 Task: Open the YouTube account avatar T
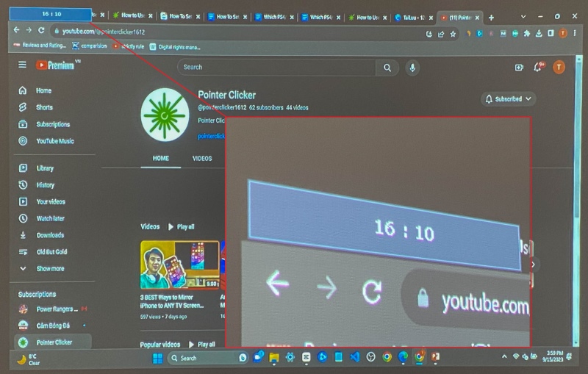click(559, 68)
